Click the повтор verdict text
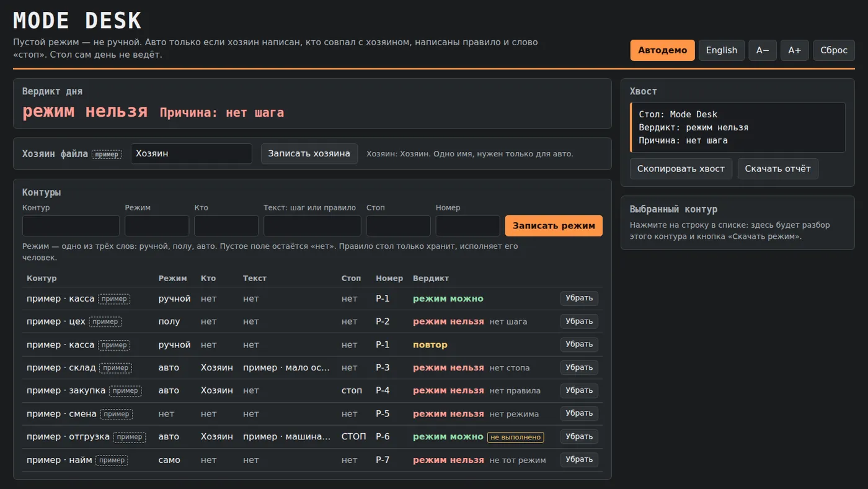868x489 pixels. [430, 344]
